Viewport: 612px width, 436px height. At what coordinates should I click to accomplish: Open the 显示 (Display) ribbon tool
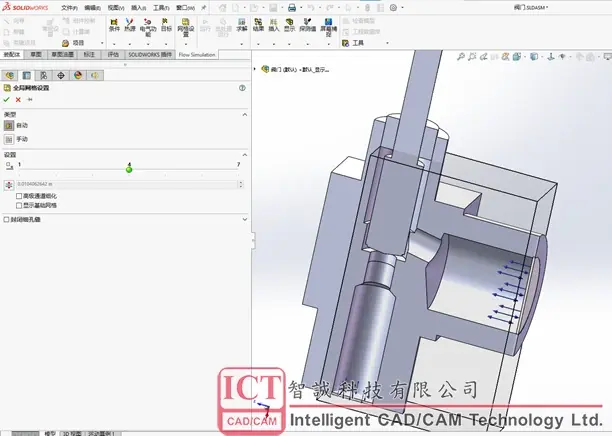point(290,25)
